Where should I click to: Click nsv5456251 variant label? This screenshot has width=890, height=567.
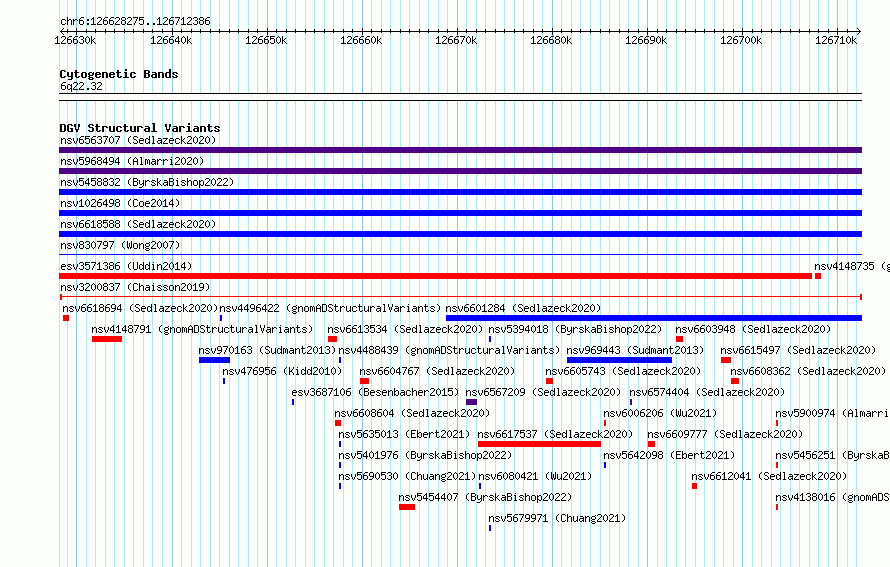coord(832,455)
